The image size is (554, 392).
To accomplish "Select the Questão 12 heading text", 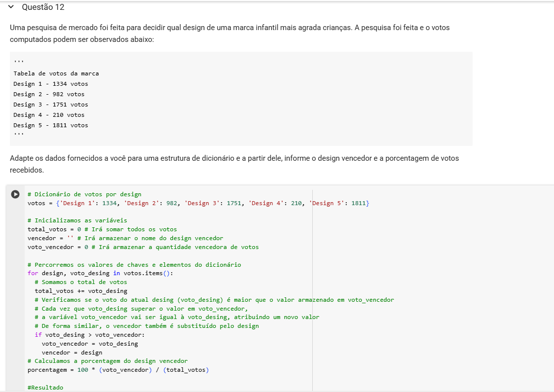I will coord(43,7).
